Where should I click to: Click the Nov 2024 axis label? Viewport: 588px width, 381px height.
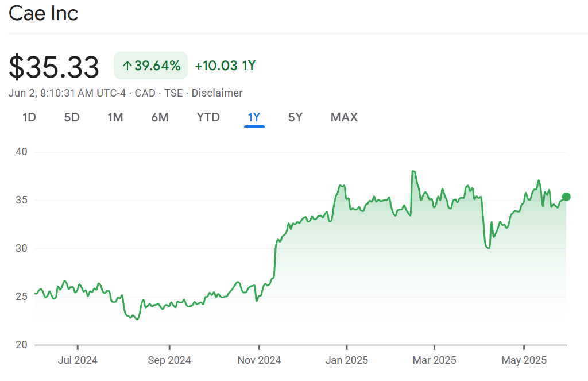pyautogui.click(x=260, y=360)
